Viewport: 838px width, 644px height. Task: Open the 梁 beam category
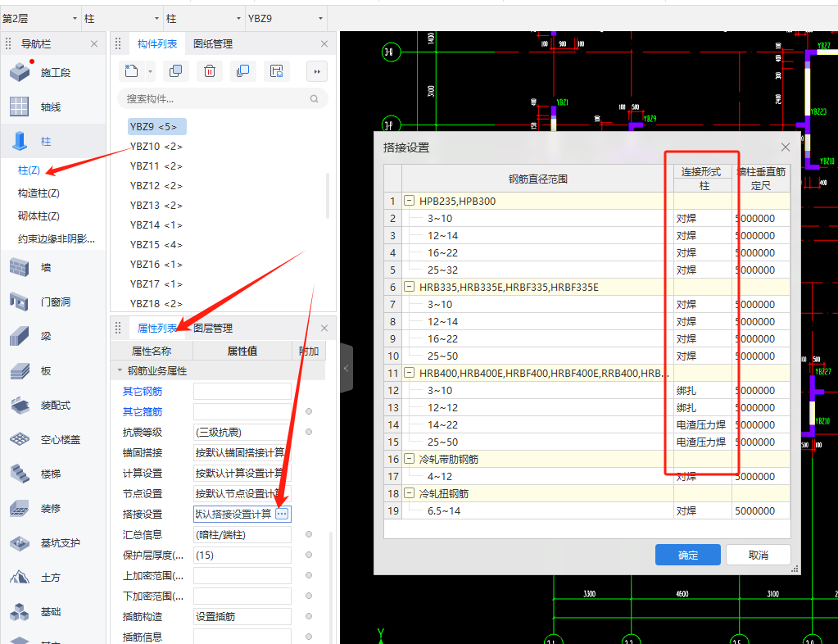pos(30,336)
